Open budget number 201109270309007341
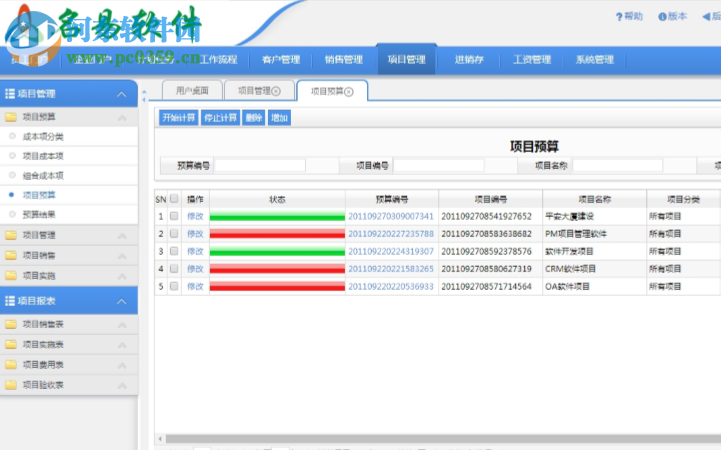Viewport: 721px width, 450px height. pos(391,216)
